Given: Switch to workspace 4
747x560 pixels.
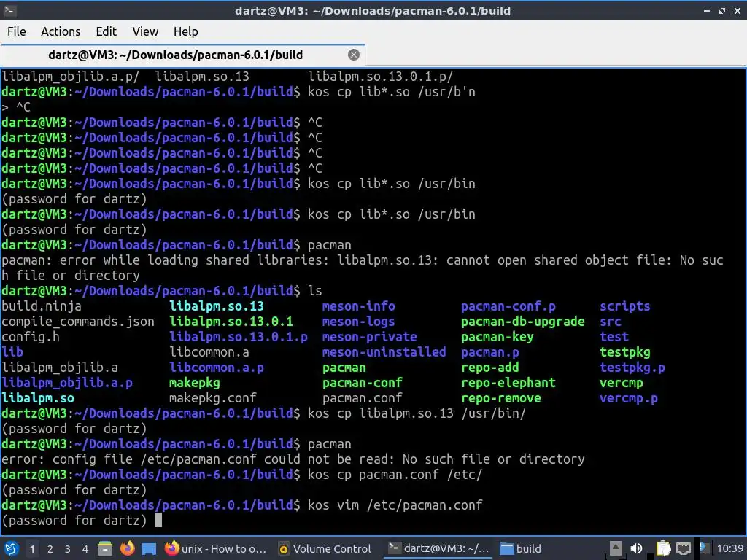Looking at the screenshot, I should click(x=85, y=549).
